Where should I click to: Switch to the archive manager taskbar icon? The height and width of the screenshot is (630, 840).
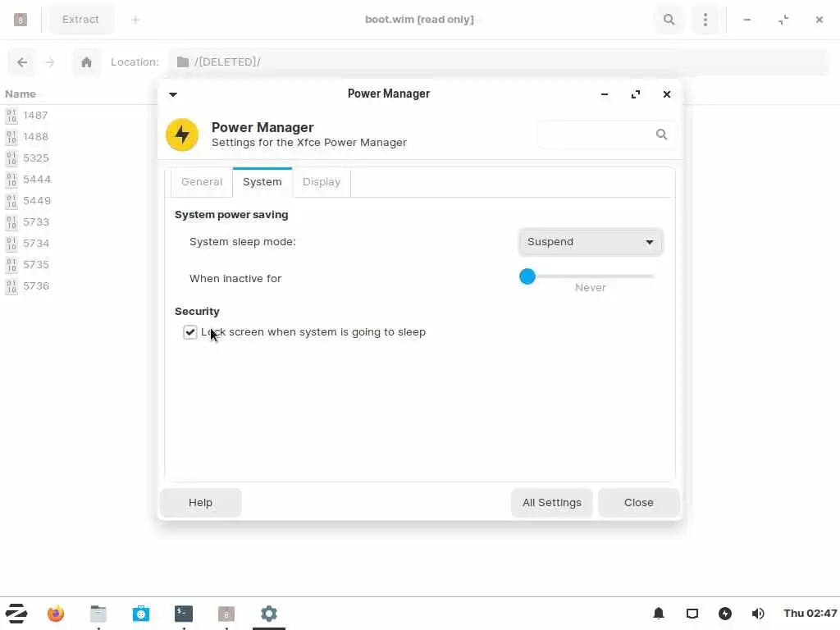pos(226,614)
